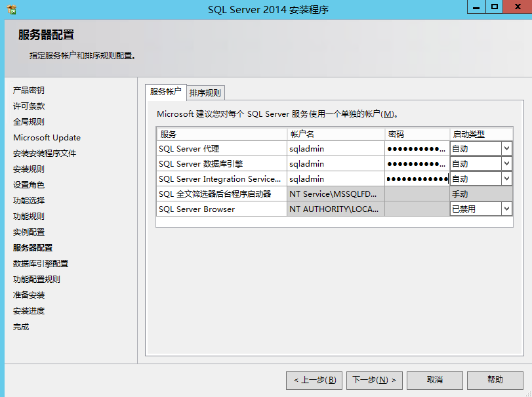This screenshot has width=532, height=397.
Task: Open startup type dropdown for Integration Services
Action: pos(506,179)
